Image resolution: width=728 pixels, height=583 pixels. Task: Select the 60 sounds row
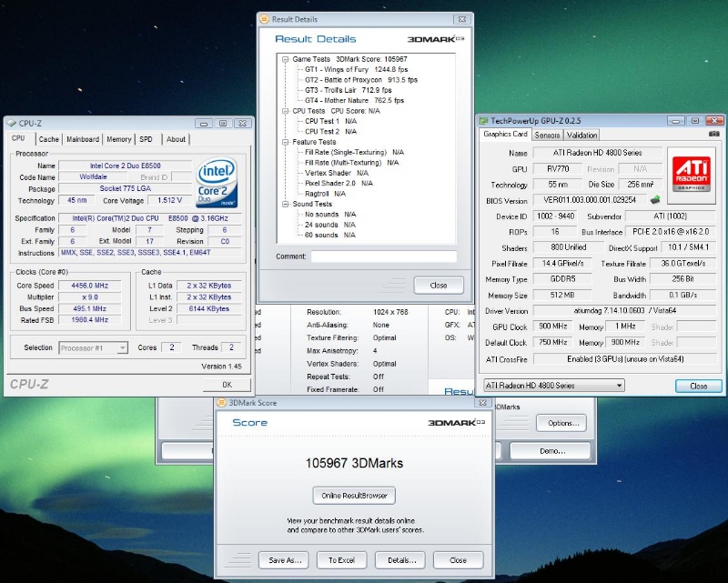pyautogui.click(x=330, y=235)
